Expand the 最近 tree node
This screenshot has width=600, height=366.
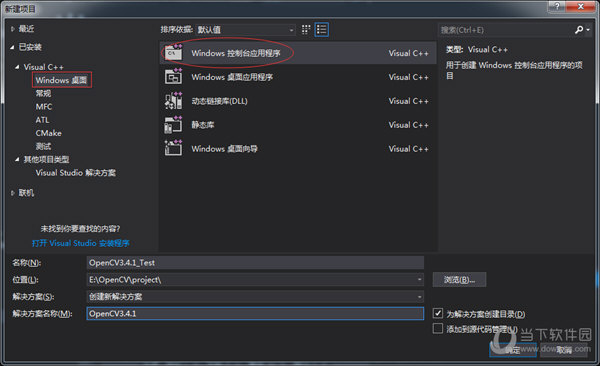click(x=13, y=29)
